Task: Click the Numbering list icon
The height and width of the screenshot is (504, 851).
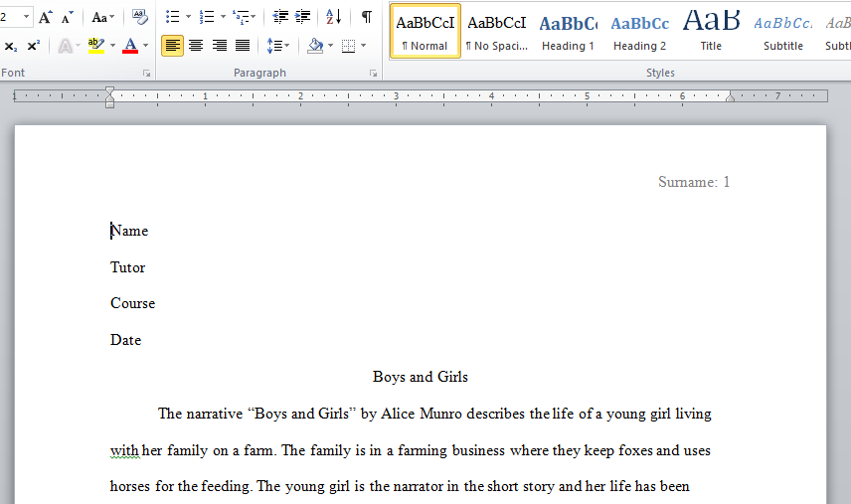Action: (x=207, y=17)
